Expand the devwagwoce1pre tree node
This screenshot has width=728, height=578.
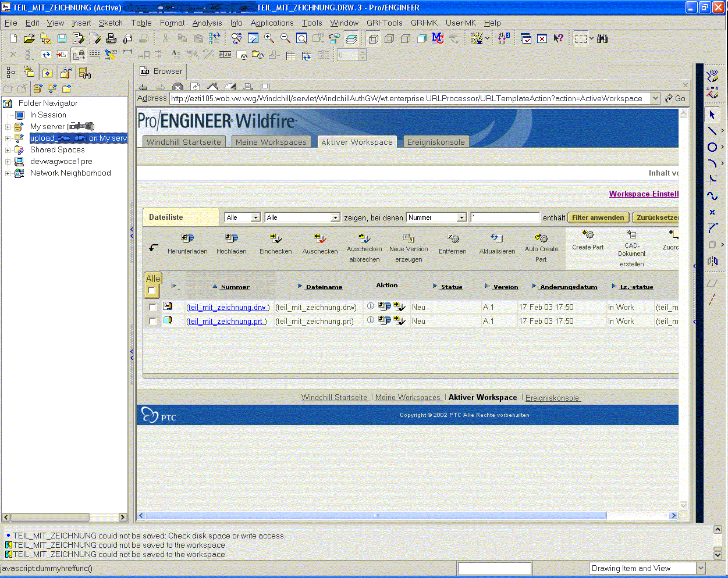point(8,162)
